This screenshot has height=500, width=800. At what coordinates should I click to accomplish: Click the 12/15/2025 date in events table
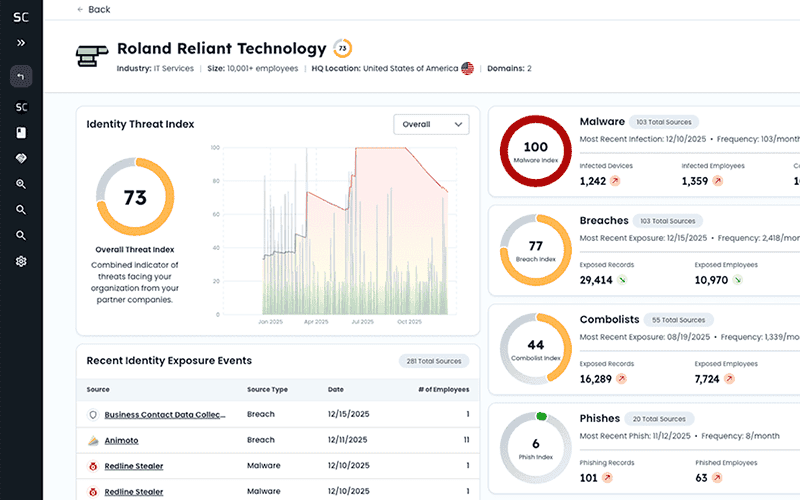(x=348, y=414)
